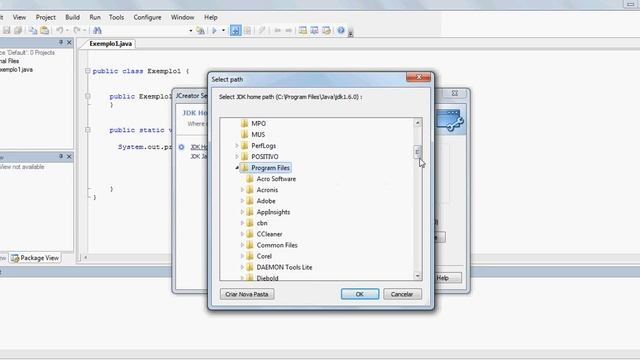The image size is (640, 360).
Task: Expand the PerfLogs folder node
Action: 237,146
